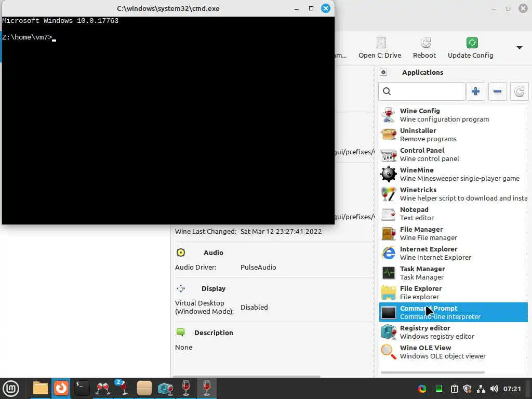
Task: Open Firefox from the taskbar
Action: point(61,388)
